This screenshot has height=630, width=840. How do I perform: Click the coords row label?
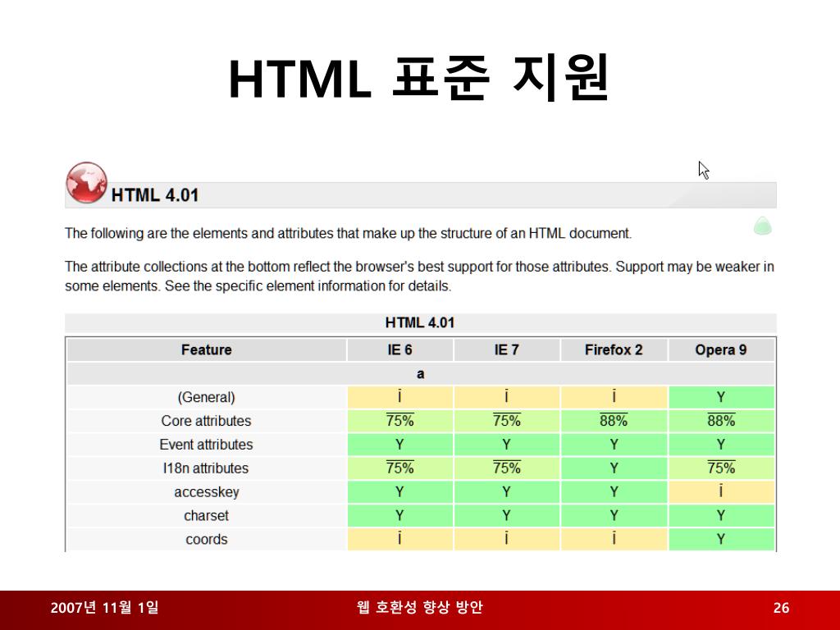206,539
